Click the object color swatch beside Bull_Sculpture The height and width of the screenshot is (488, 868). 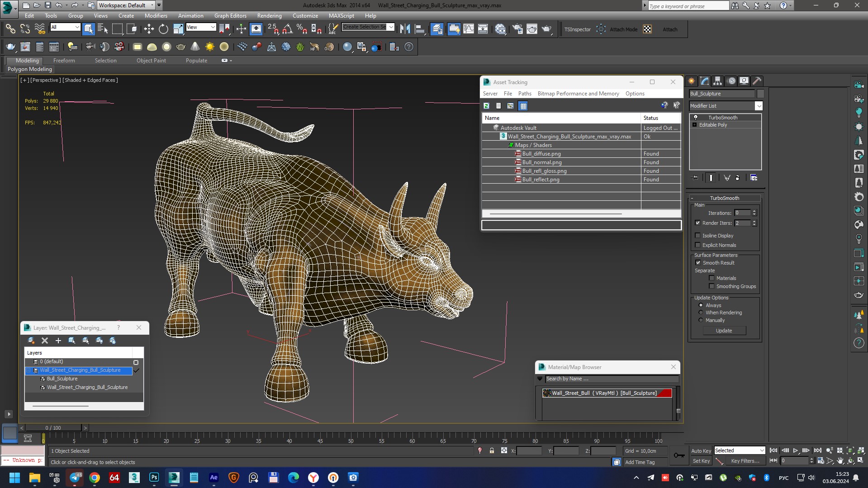(x=761, y=94)
